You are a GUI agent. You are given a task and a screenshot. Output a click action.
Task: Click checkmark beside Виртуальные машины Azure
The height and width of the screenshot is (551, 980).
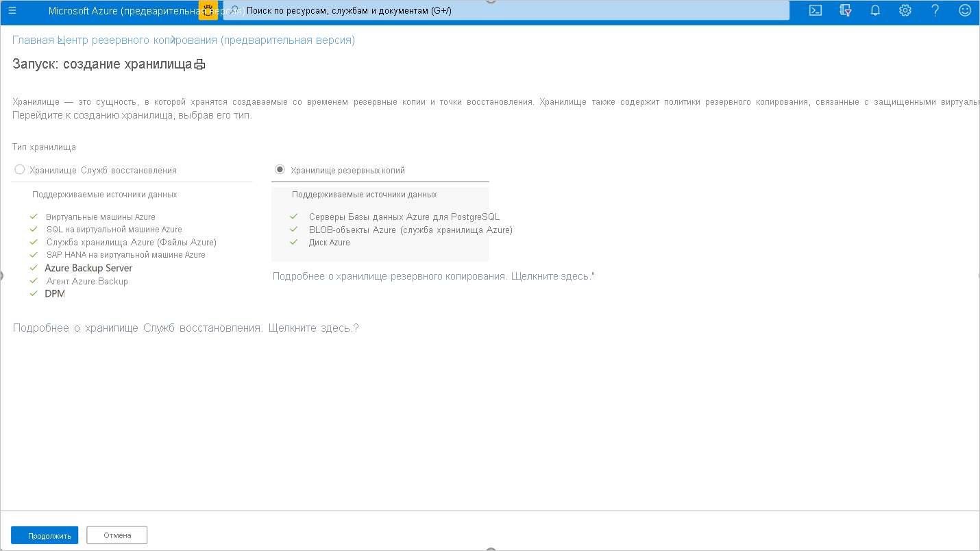[33, 217]
